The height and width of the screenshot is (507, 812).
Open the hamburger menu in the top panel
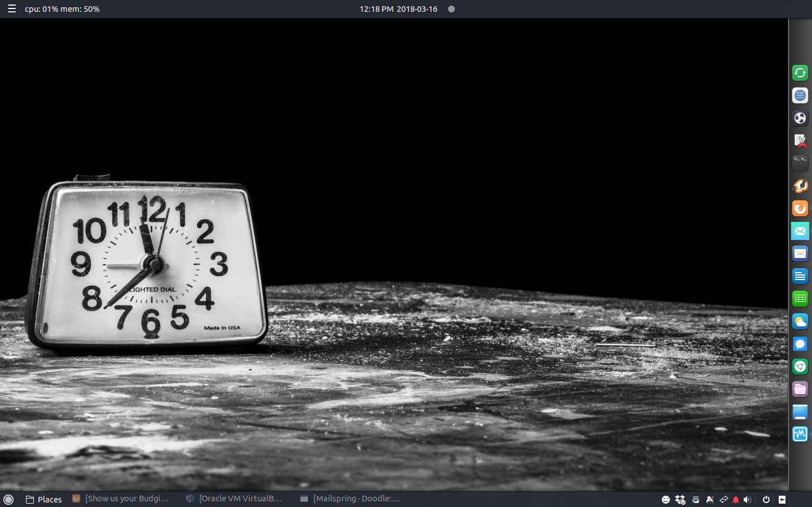[x=11, y=8]
